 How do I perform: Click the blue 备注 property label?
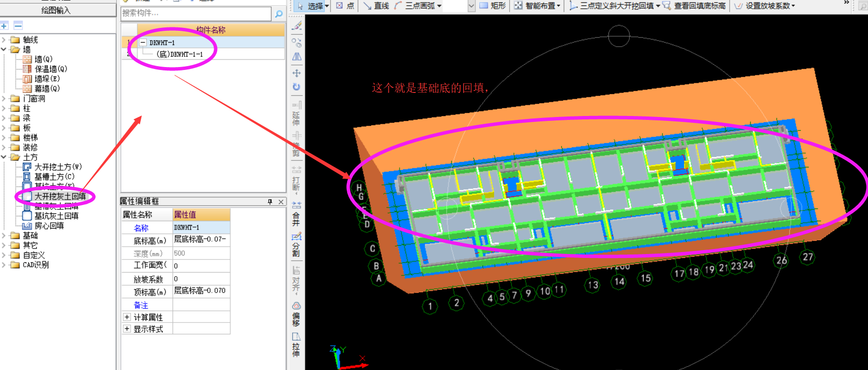pyautogui.click(x=141, y=305)
